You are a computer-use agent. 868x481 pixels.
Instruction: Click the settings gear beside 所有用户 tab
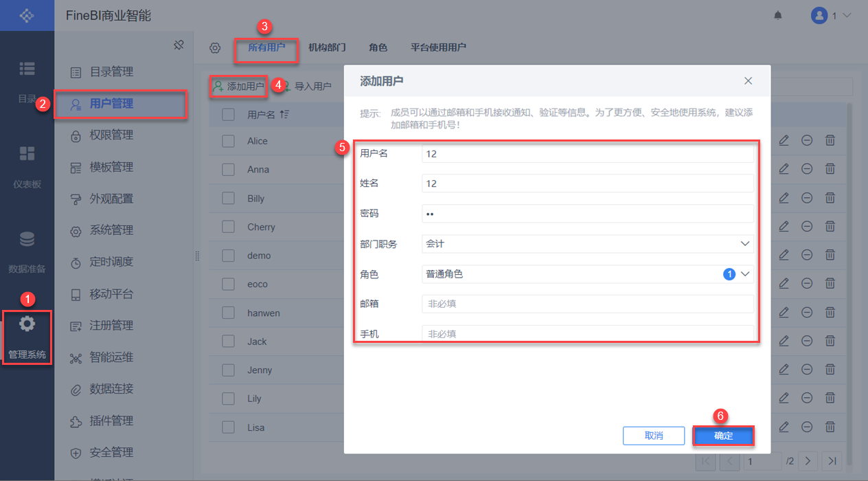click(x=215, y=48)
